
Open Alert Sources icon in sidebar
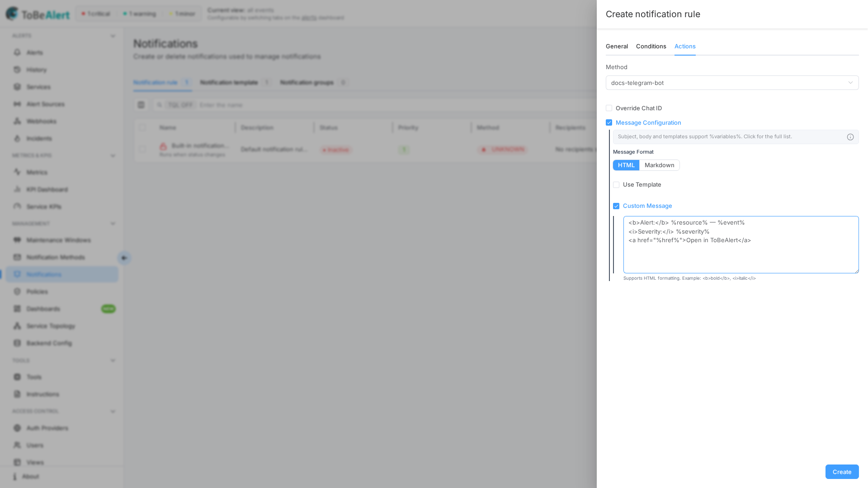click(17, 104)
